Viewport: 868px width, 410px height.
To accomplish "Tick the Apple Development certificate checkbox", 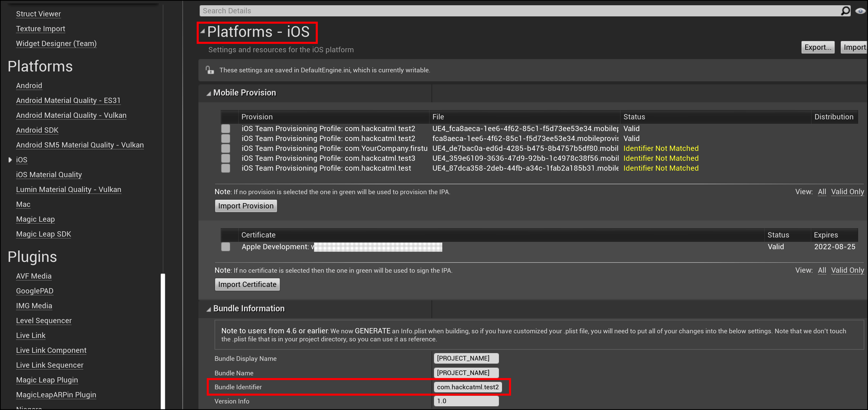I will (225, 247).
